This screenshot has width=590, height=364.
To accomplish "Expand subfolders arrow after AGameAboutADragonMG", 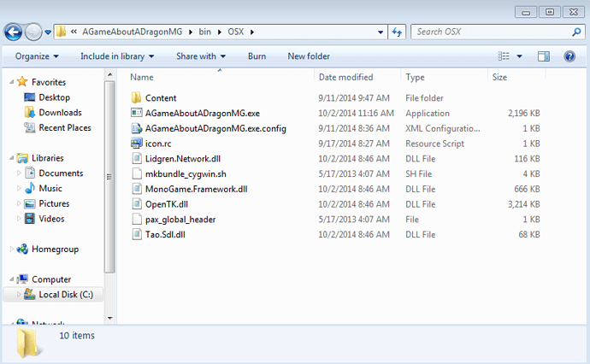I will coord(191,32).
